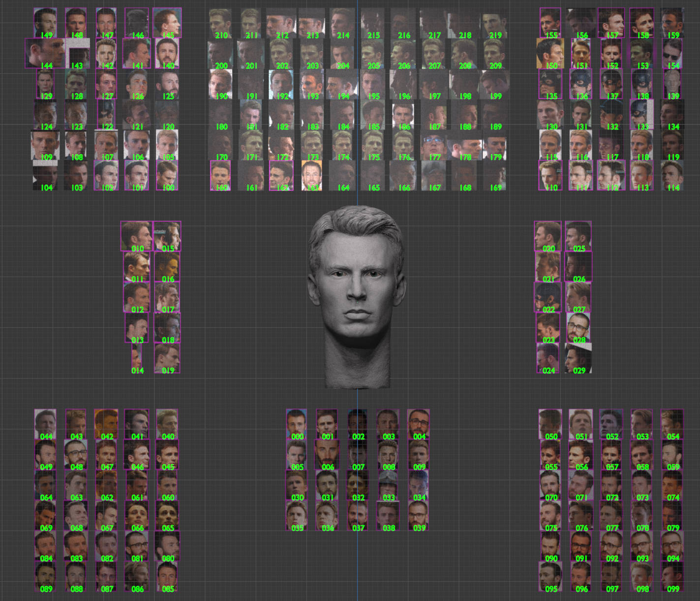Pick the masked helmet thumbnail 135

tap(550, 84)
